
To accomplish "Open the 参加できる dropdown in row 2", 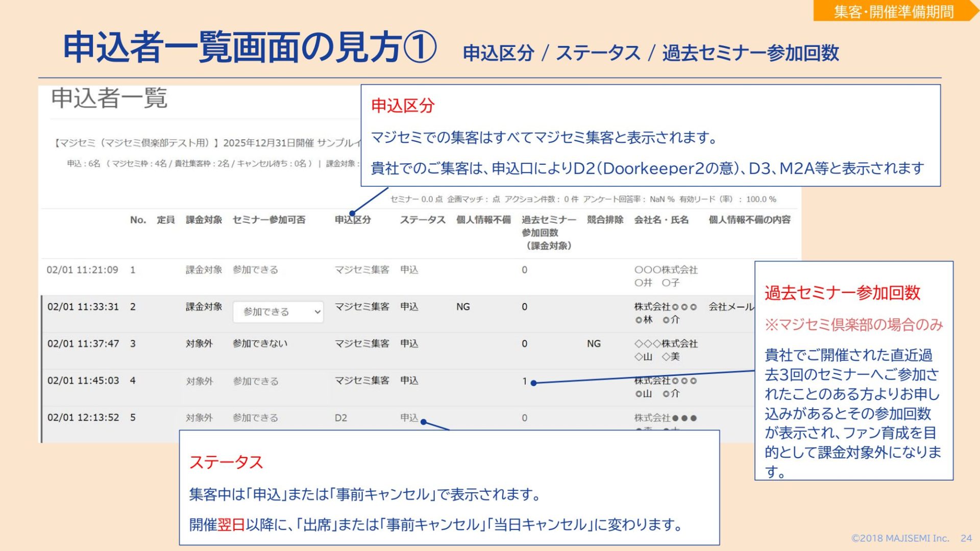I will pyautogui.click(x=277, y=312).
